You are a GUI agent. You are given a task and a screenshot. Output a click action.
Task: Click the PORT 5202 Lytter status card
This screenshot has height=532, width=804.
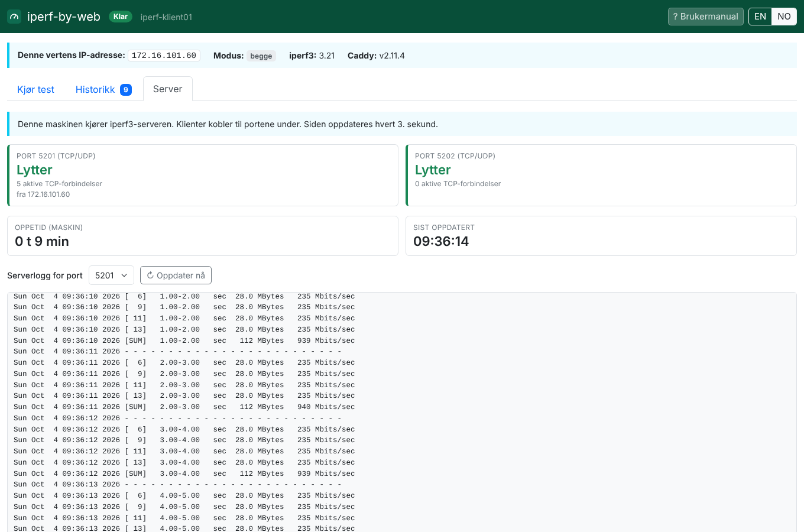coord(601,176)
